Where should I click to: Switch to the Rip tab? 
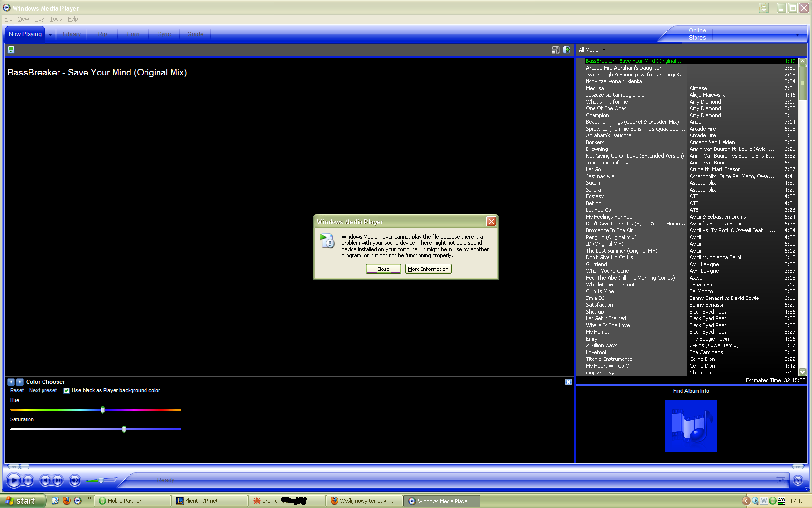pyautogui.click(x=102, y=34)
